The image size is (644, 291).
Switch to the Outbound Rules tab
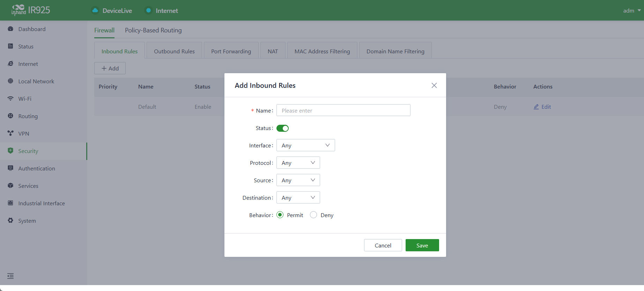174,51
